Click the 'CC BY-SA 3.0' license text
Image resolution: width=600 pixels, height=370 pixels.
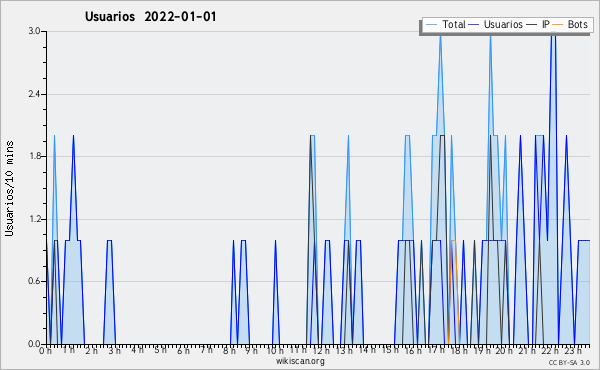coord(569,362)
